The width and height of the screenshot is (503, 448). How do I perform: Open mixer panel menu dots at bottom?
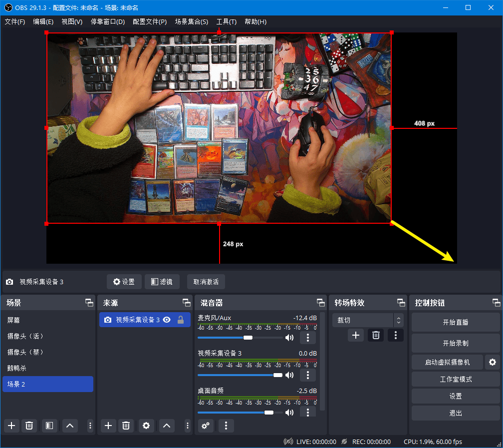[x=226, y=426]
